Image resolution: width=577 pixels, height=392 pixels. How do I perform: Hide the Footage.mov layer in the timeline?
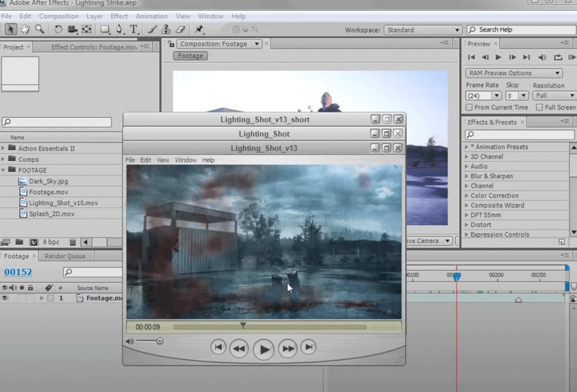[x=5, y=297]
